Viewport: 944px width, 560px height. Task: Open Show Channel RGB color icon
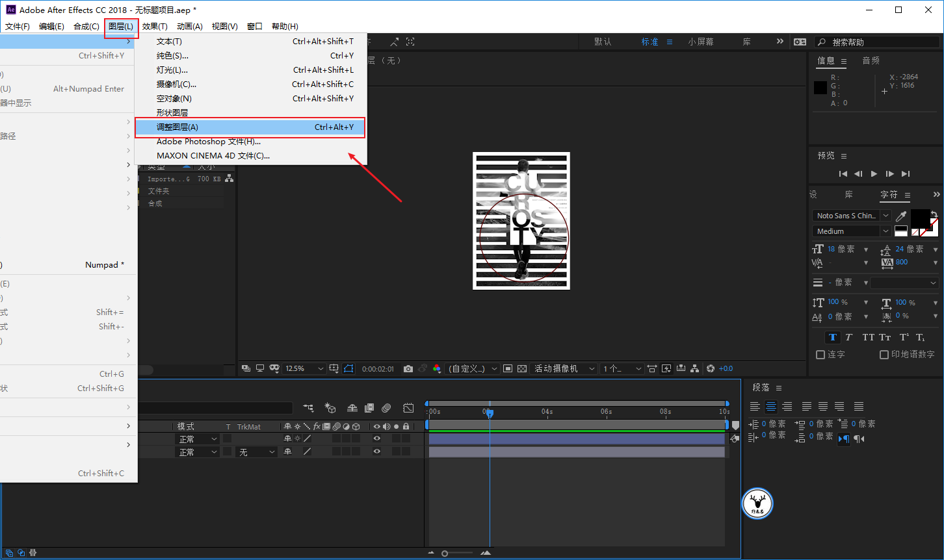(437, 368)
